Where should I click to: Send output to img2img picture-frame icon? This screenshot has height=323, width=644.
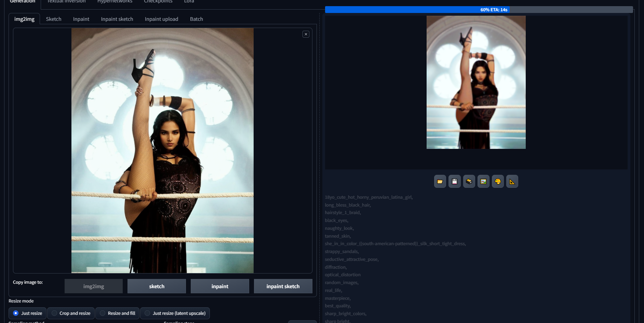(483, 181)
